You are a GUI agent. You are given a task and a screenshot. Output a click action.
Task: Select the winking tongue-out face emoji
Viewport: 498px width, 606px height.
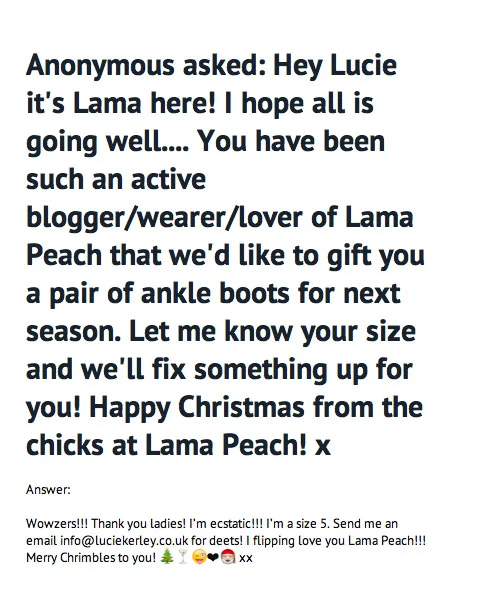[199, 557]
